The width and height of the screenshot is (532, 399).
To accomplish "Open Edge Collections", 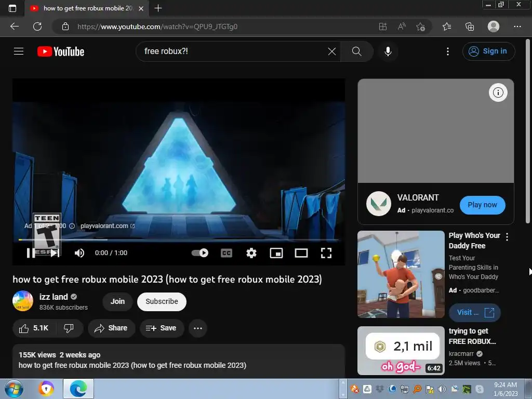I will click(470, 26).
